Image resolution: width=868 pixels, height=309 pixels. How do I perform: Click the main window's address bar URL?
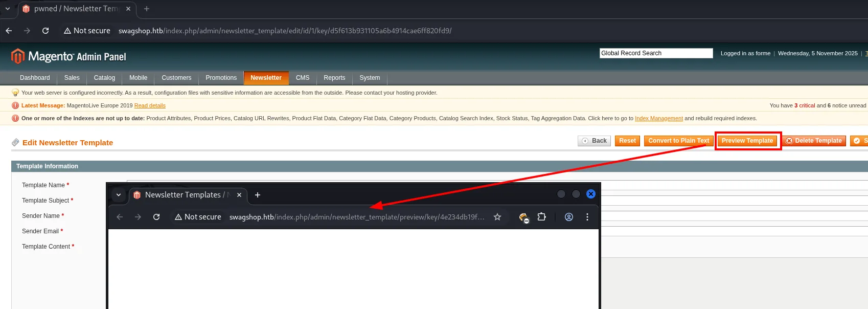point(285,31)
